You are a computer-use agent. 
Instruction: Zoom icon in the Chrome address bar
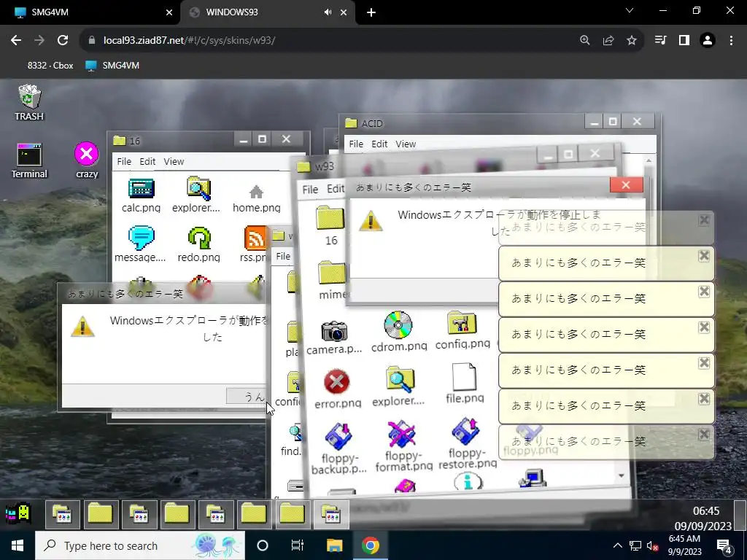(x=584, y=41)
